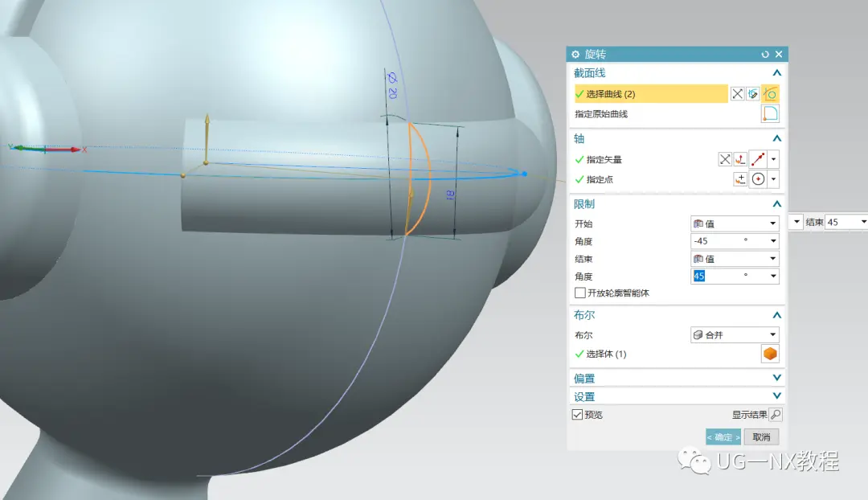Screen dimensions: 868x500
Task: Select the 选择曲线 (2) row
Action: click(651, 94)
